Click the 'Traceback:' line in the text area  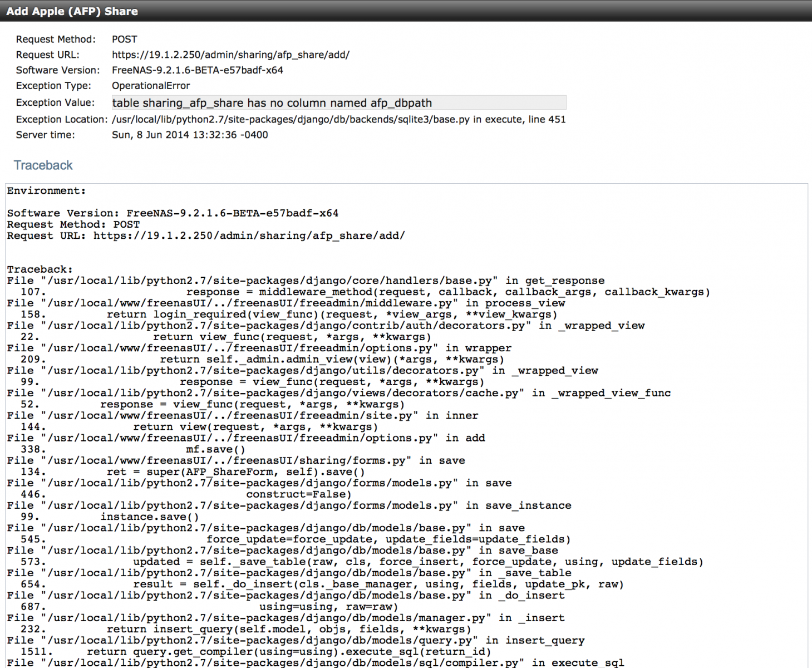pyautogui.click(x=40, y=269)
